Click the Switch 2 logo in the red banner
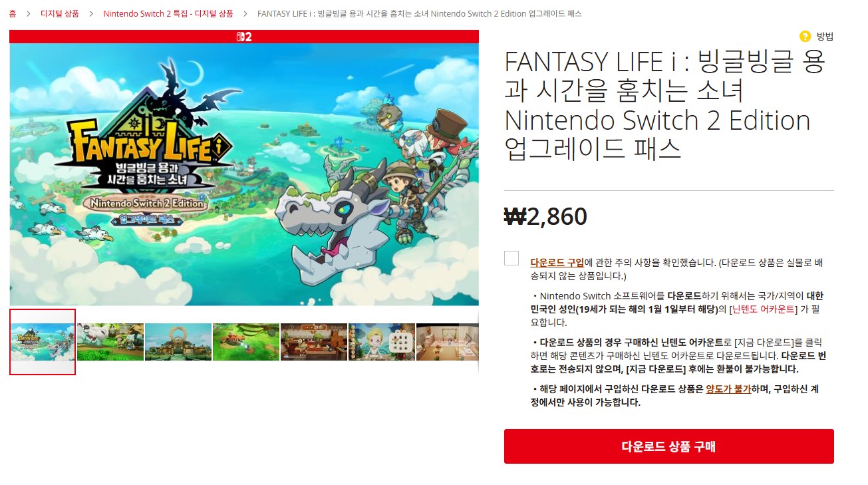 click(x=243, y=37)
